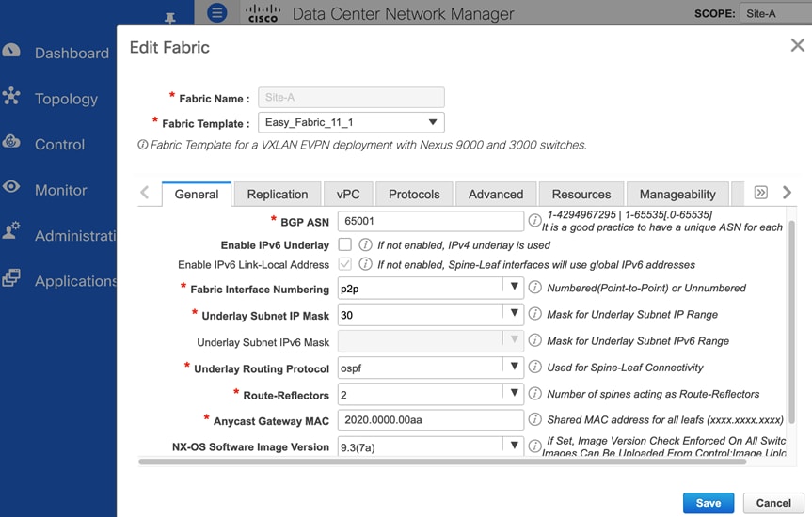Click the Applications icon in sidebar
The height and width of the screenshot is (517, 812).
click(x=11, y=279)
